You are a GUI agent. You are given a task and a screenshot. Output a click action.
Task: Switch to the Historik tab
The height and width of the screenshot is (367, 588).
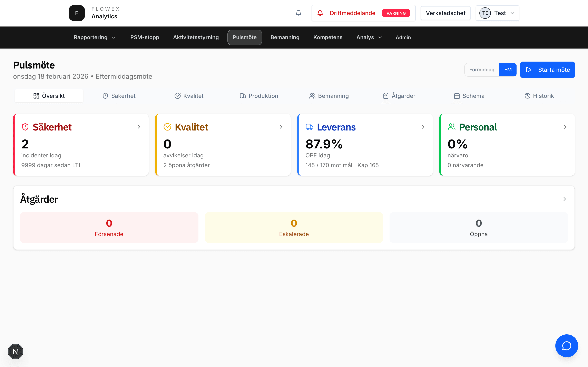point(539,96)
